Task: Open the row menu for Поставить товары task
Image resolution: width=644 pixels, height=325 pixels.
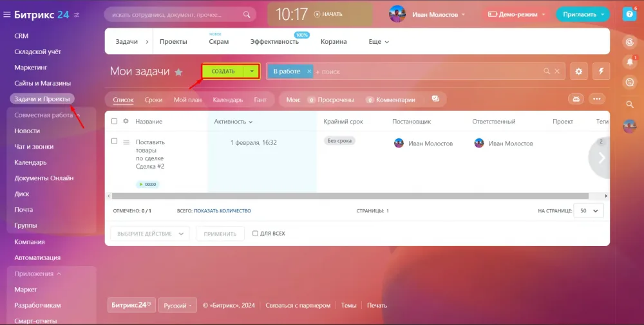Action: click(126, 142)
